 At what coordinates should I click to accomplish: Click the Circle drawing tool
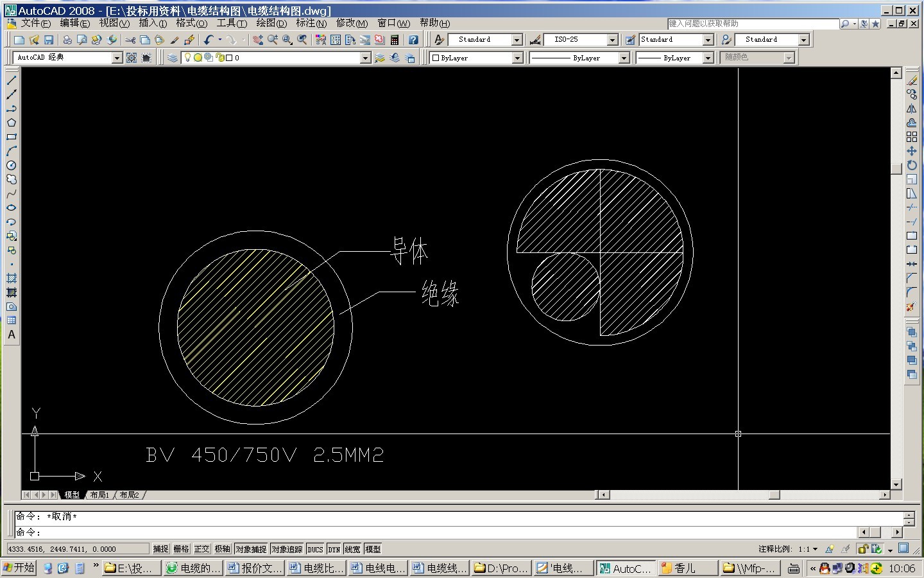pos(12,165)
